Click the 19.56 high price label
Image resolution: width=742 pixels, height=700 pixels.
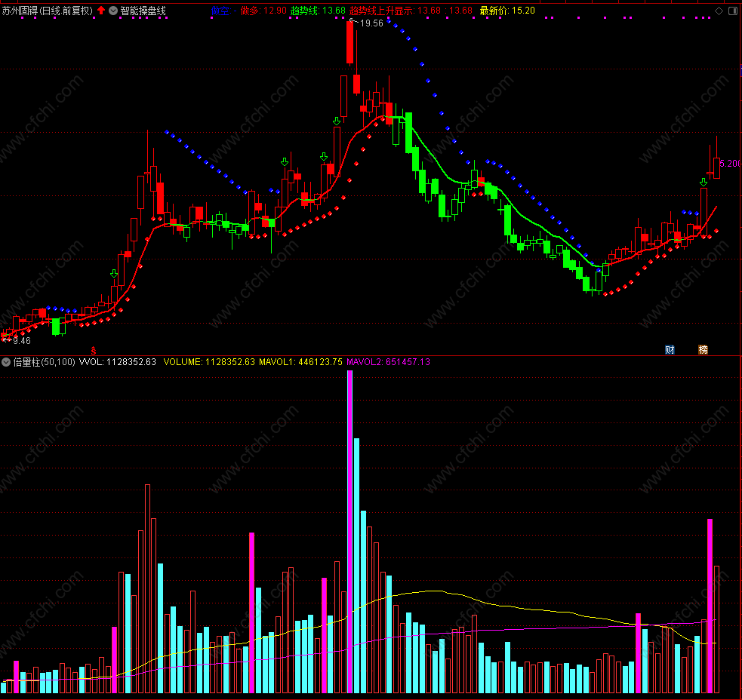tap(371, 23)
